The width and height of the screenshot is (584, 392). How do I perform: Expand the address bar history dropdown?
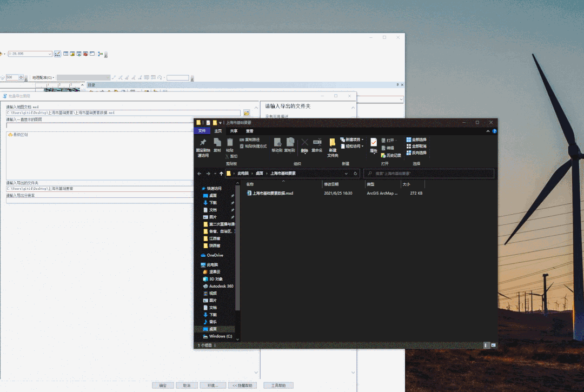coord(346,174)
